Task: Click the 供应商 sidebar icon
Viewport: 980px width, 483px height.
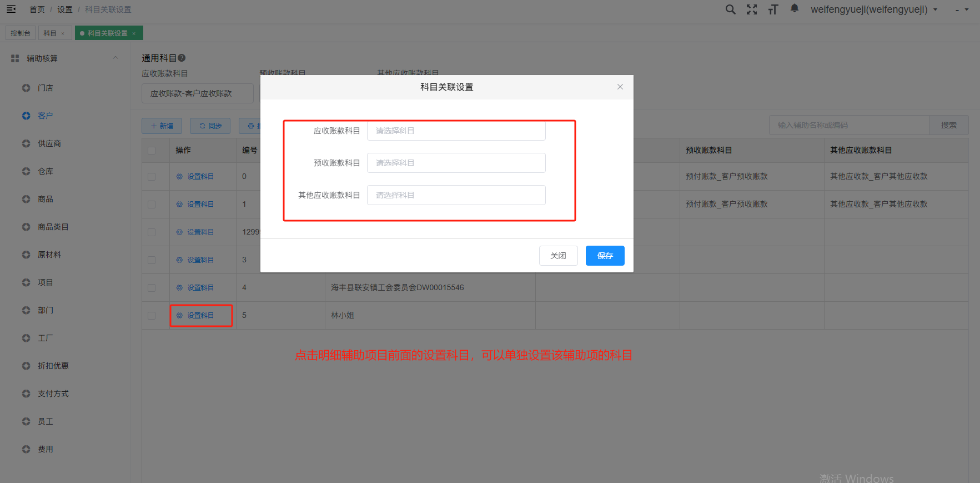Action: click(26, 143)
